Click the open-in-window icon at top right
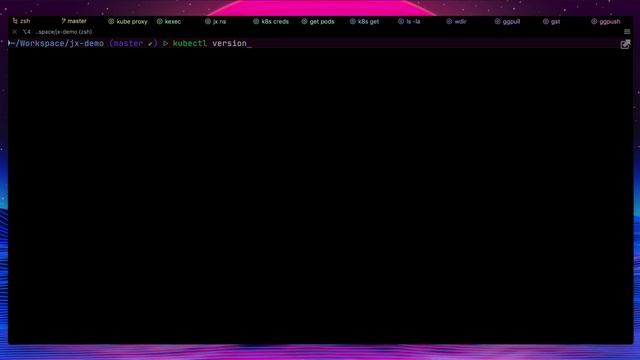This screenshot has height=360, width=640. (x=625, y=44)
